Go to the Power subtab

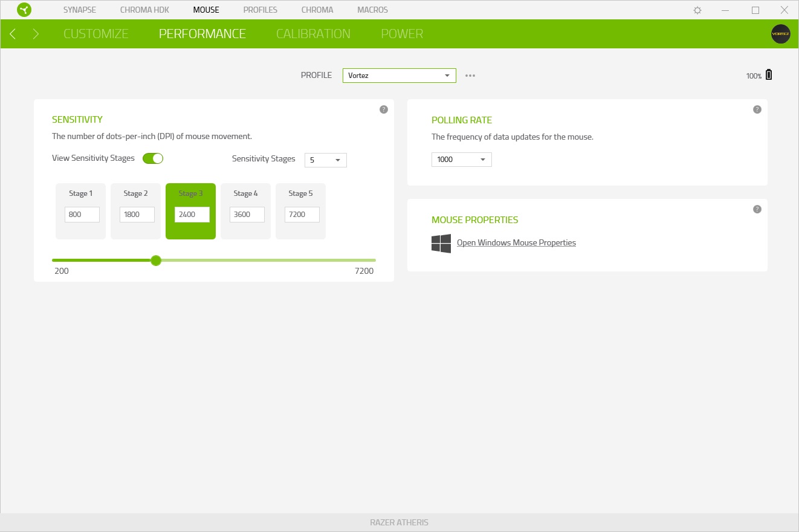[x=402, y=34]
